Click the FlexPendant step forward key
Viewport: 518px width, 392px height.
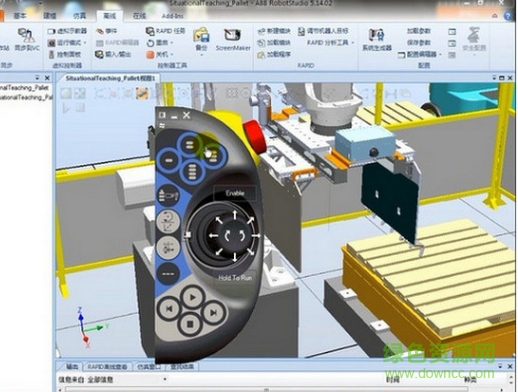213,312
